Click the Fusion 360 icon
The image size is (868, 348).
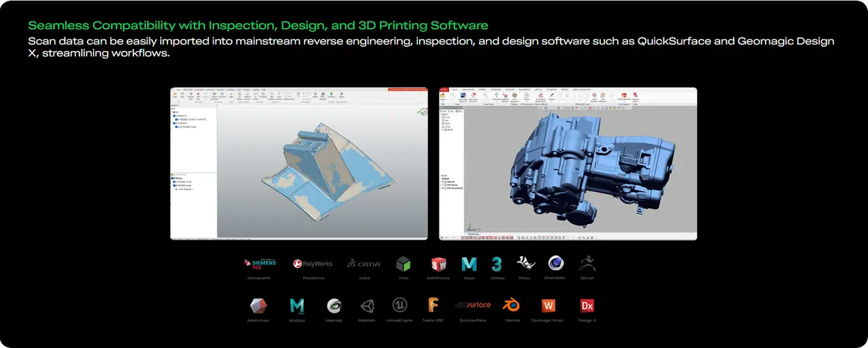(433, 306)
